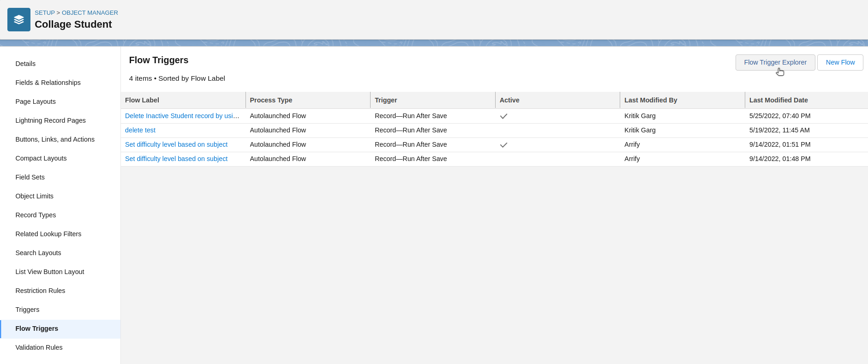Click active checkmark for Delete Inactive Student flow
Viewport: 868px width, 364px height.
click(x=503, y=116)
